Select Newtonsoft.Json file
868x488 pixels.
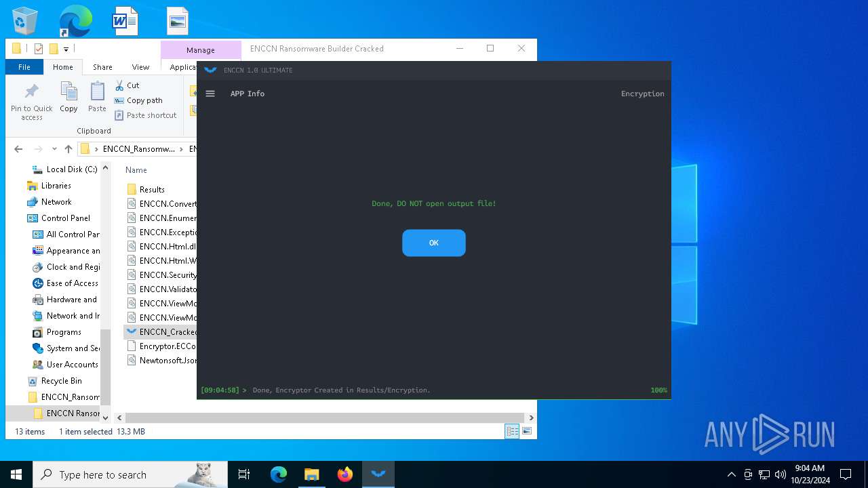coord(161,361)
